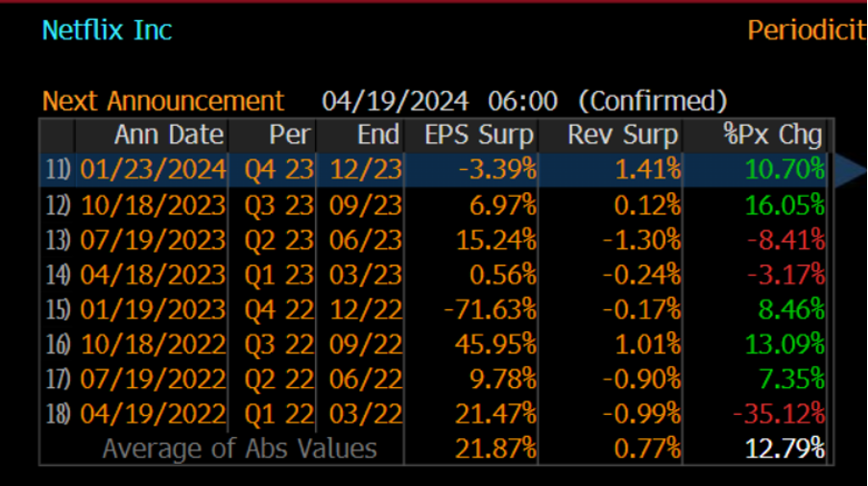Click the -0.24% revenue surprise value
Viewport: 868px width, 486px height.
tap(641, 275)
